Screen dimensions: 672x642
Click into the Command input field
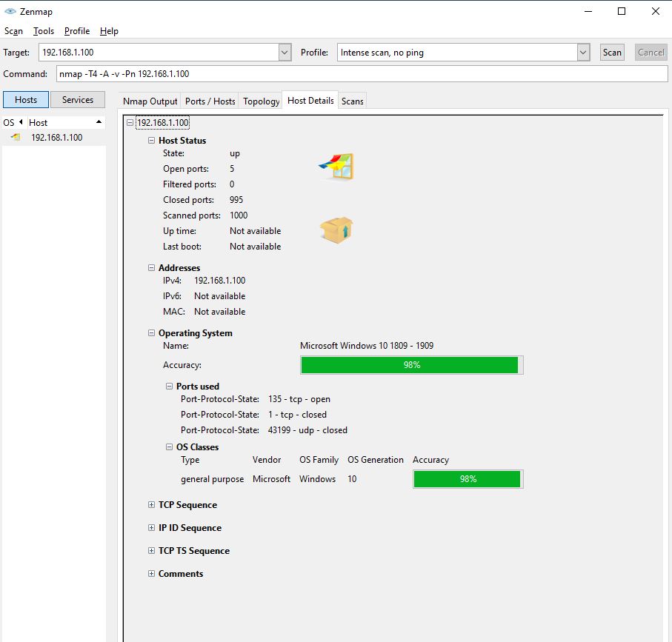tap(362, 73)
